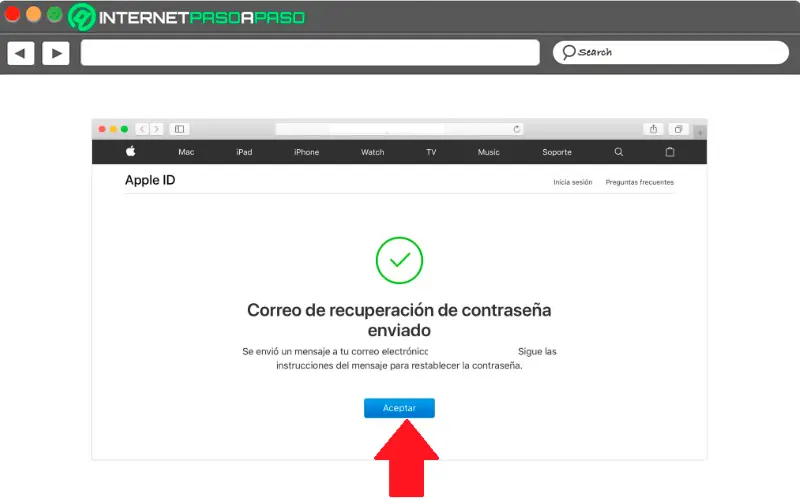Click the shopping bag icon
The height and width of the screenshot is (500, 800).
pos(670,152)
